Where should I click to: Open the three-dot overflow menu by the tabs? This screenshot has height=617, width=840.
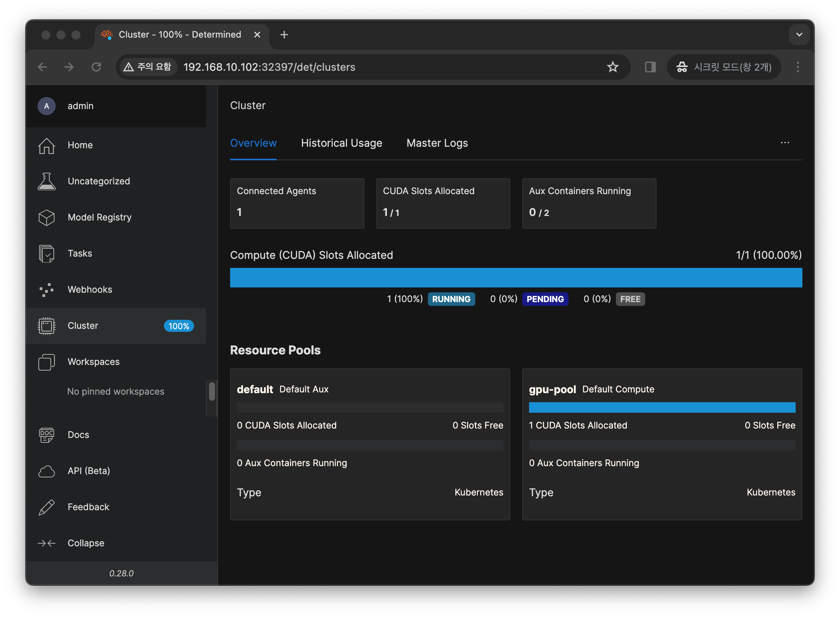[x=785, y=143]
